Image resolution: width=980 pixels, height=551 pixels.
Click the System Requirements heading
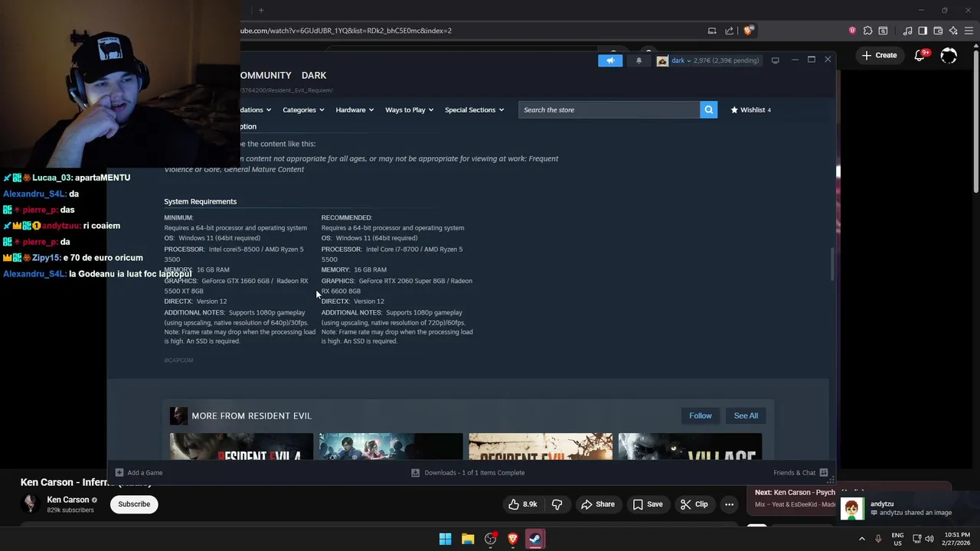[200, 201]
